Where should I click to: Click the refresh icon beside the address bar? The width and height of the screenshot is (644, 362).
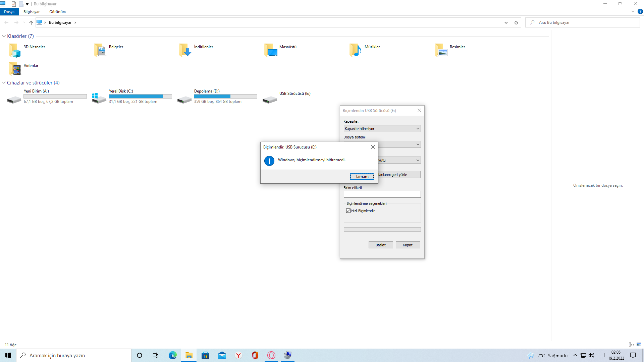pyautogui.click(x=516, y=22)
